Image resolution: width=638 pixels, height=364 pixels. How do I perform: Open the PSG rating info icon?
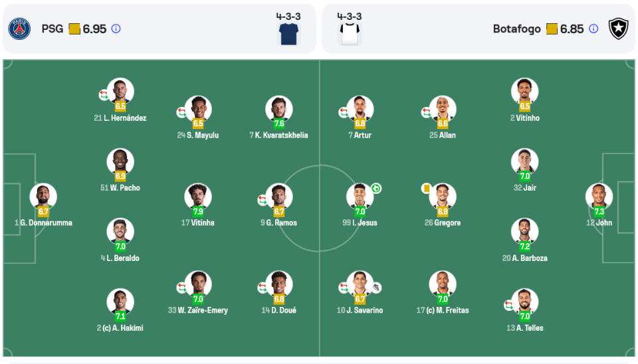(x=116, y=29)
